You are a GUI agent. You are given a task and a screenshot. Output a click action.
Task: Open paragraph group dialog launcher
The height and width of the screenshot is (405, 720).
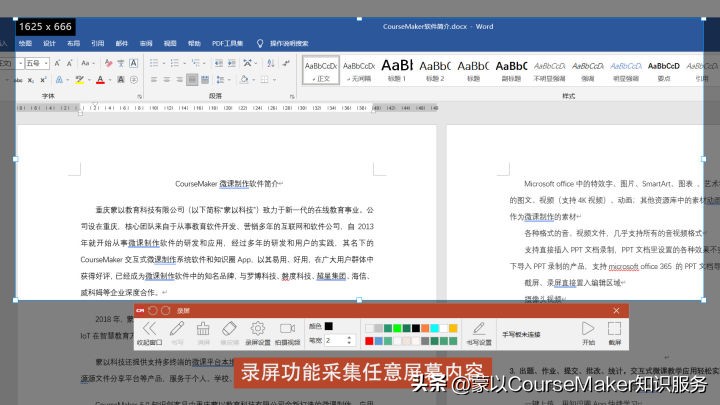(x=292, y=96)
